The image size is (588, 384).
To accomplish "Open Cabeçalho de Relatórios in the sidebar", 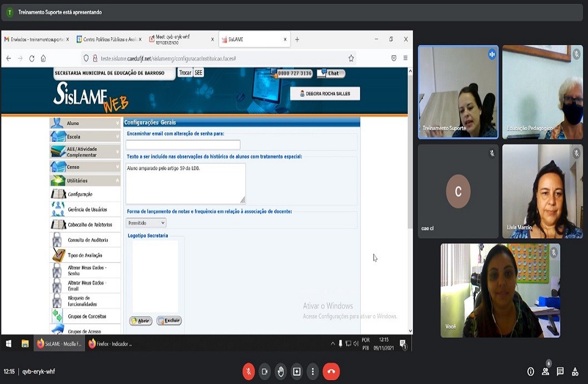I will coord(84,225).
